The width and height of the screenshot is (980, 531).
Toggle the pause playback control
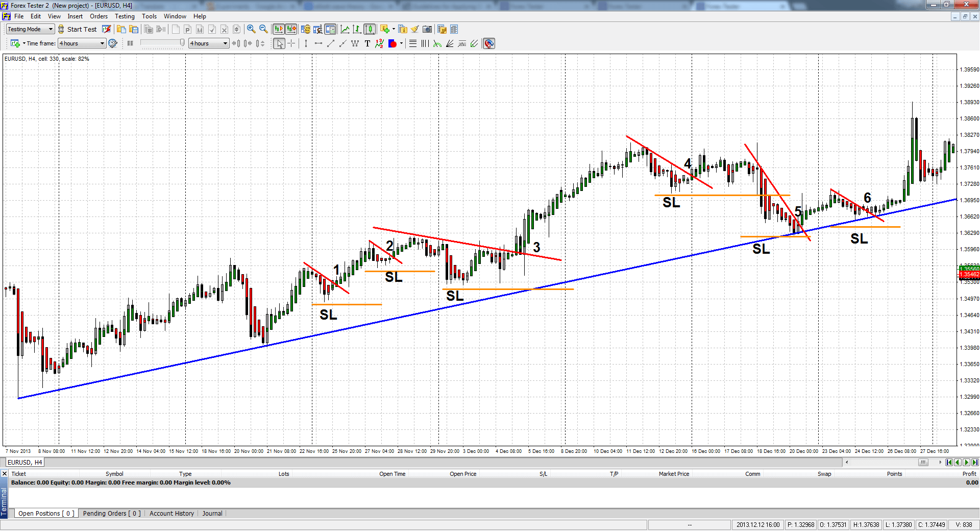tap(131, 43)
